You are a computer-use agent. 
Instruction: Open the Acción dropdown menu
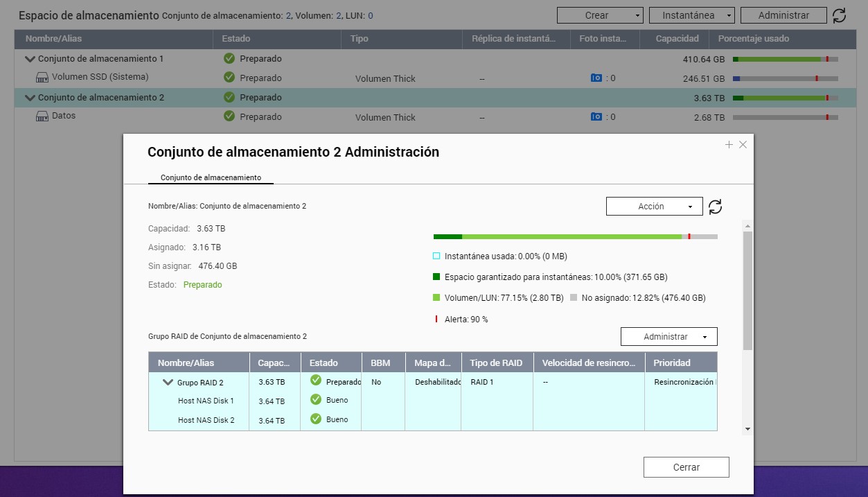click(654, 207)
